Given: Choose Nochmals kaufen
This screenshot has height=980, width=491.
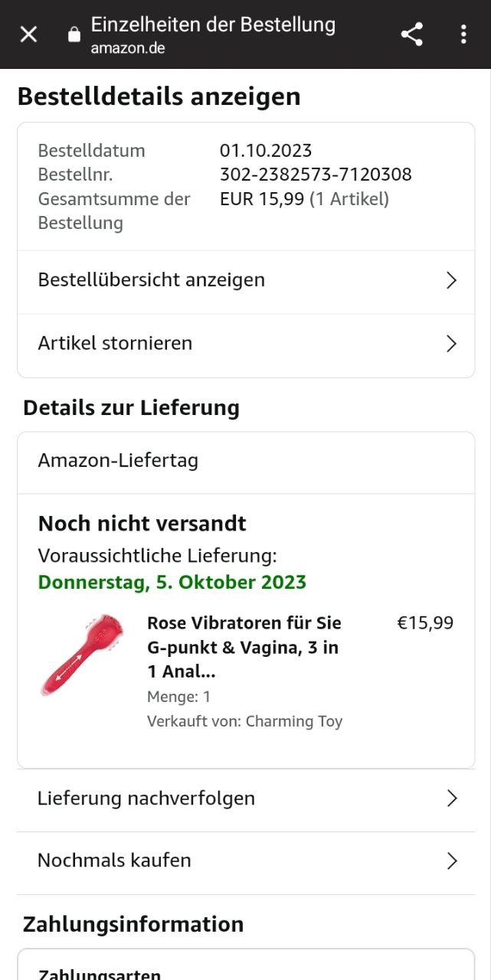Looking at the screenshot, I should (114, 861).
